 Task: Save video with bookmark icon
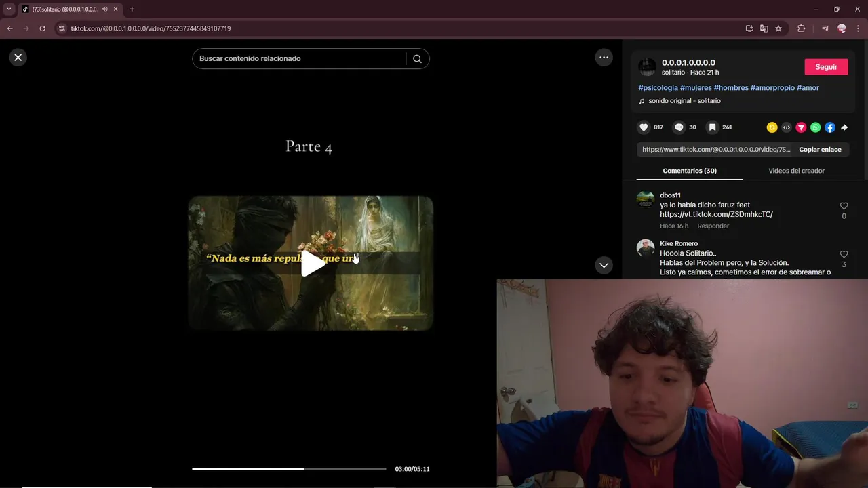712,127
